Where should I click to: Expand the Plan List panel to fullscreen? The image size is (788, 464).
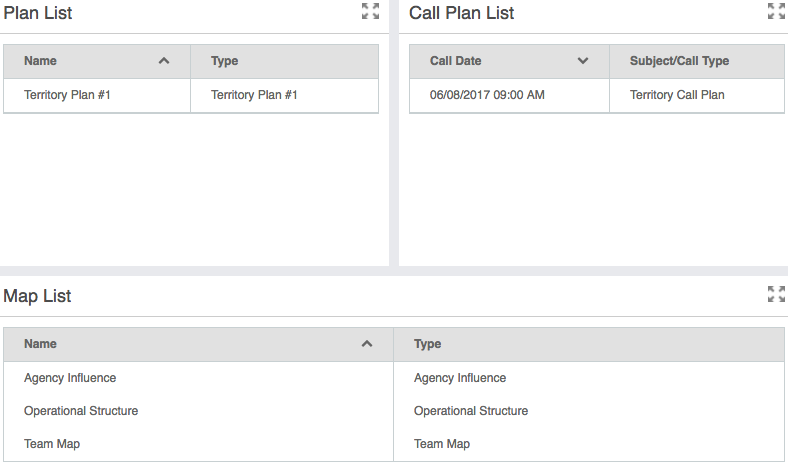coord(370,12)
